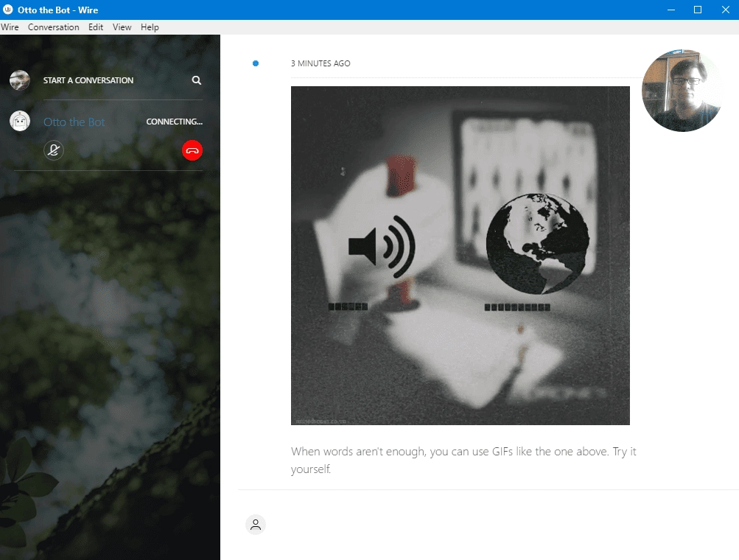
Task: Open the View menu
Action: [x=122, y=27]
